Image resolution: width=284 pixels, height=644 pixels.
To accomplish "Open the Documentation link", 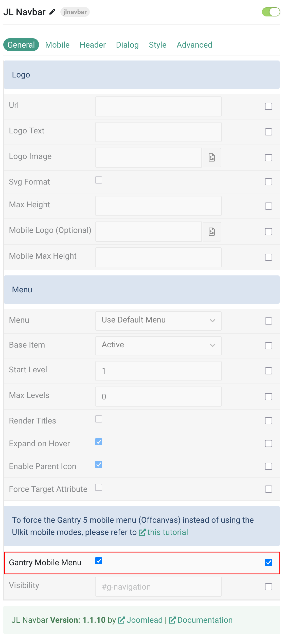I will tap(205, 620).
